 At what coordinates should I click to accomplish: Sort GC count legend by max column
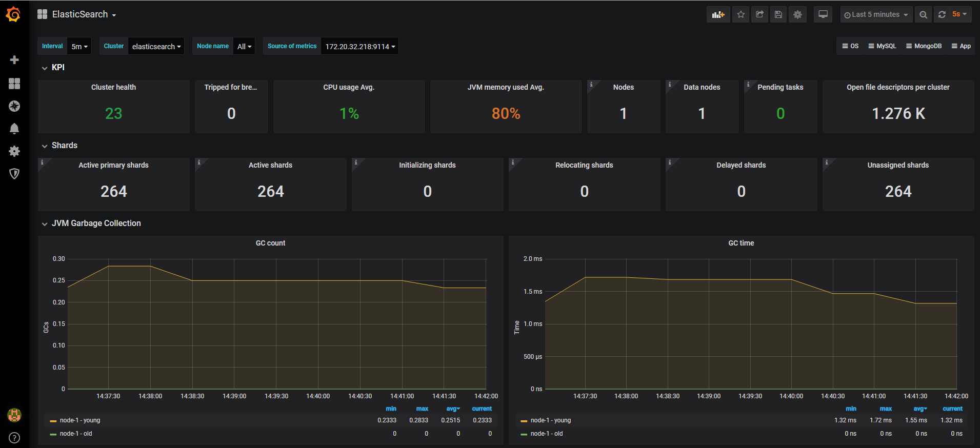[422, 409]
